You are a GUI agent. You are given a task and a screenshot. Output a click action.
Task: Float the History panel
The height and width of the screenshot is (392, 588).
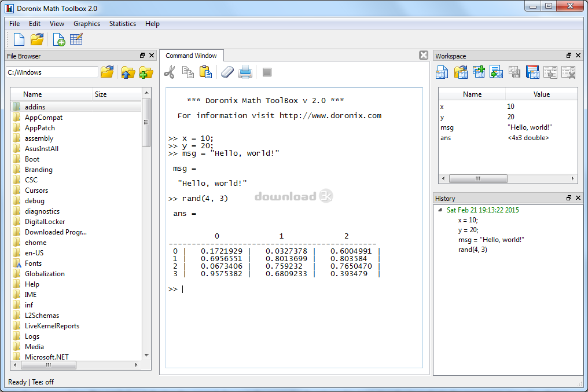569,198
